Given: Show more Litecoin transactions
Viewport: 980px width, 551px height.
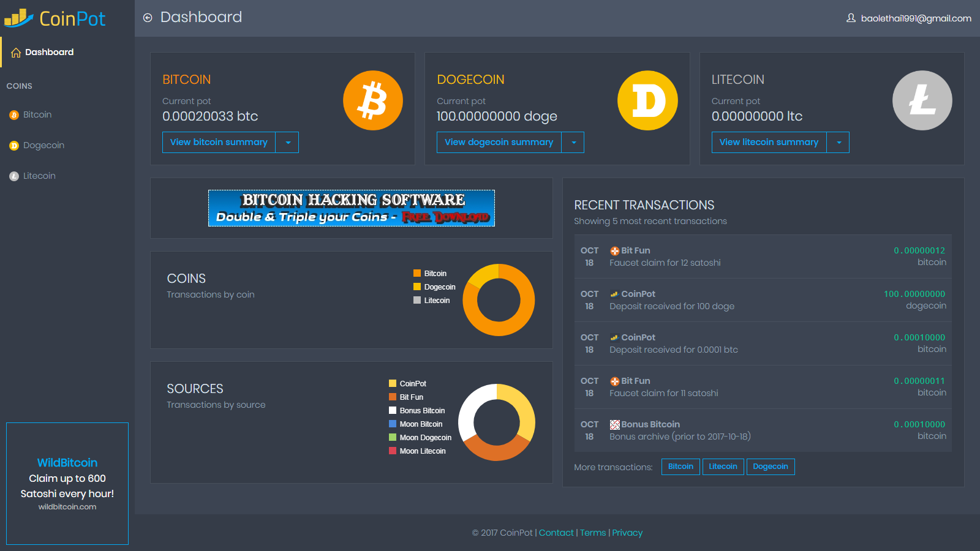Looking at the screenshot, I should tap(723, 467).
